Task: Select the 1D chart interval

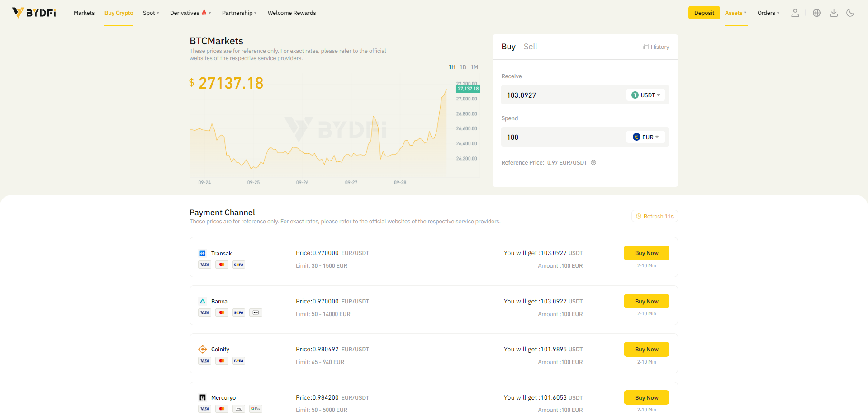Action: tap(463, 67)
